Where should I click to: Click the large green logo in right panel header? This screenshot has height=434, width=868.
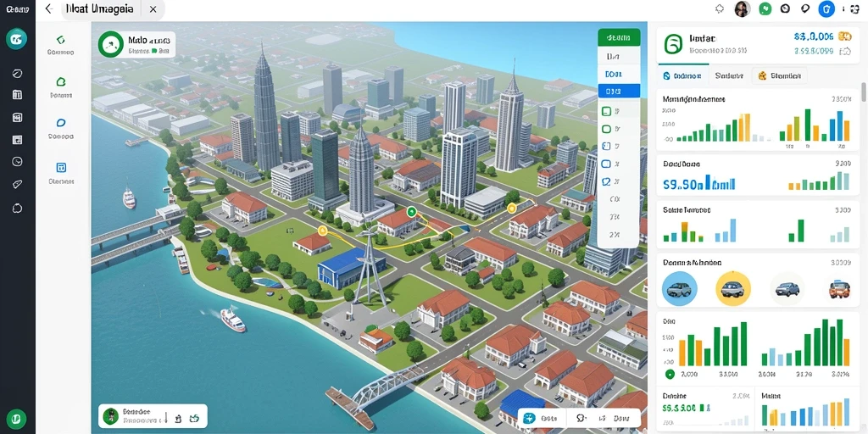coord(674,44)
